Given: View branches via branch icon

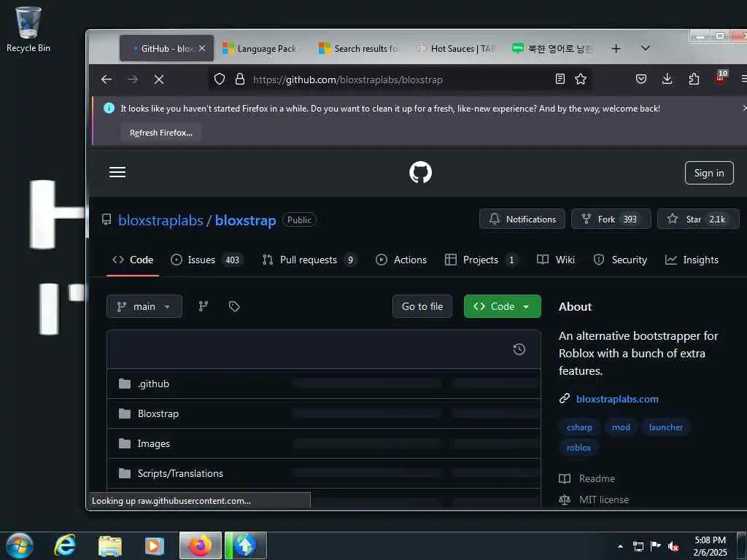Looking at the screenshot, I should point(204,306).
